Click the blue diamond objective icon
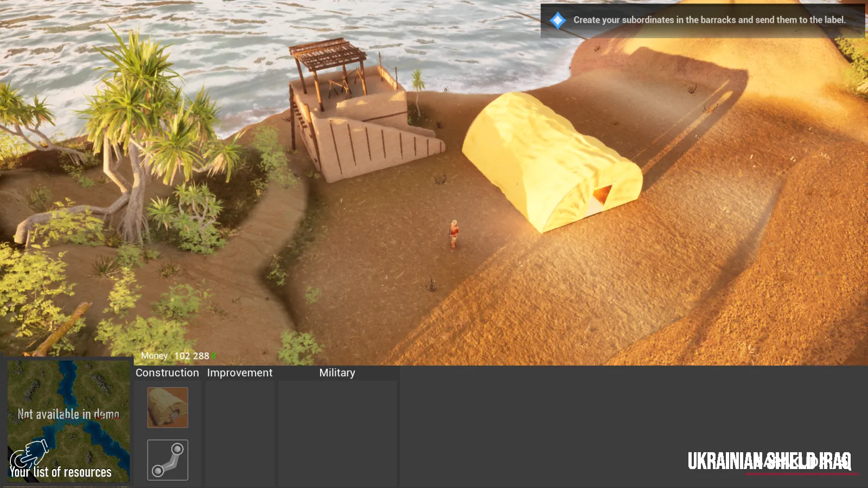The width and height of the screenshot is (868, 488). 558,21
